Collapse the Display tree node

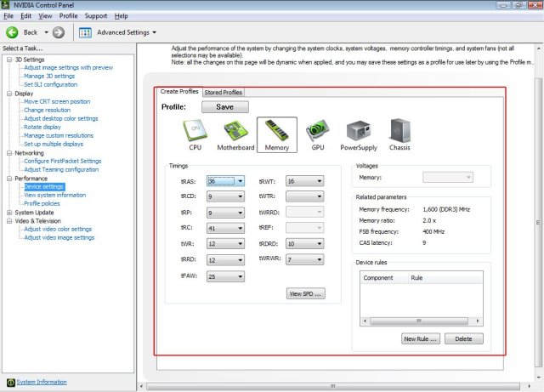[x=9, y=94]
